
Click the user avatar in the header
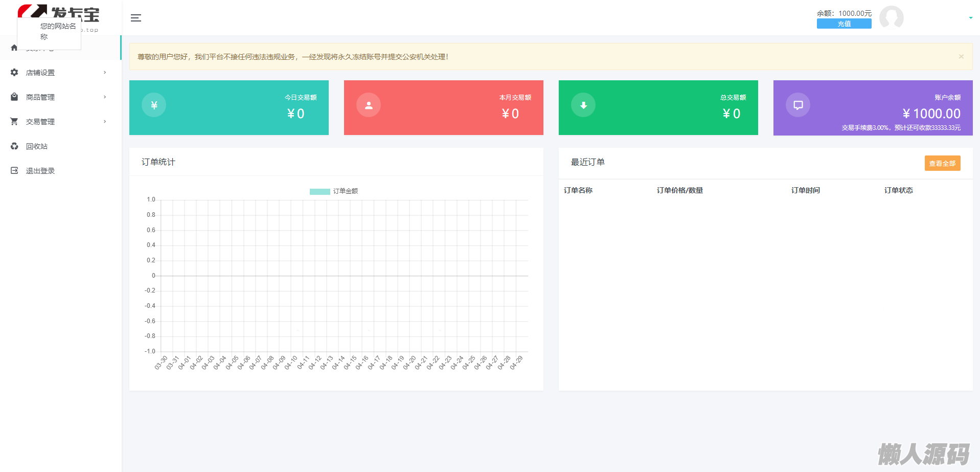pyautogui.click(x=891, y=18)
